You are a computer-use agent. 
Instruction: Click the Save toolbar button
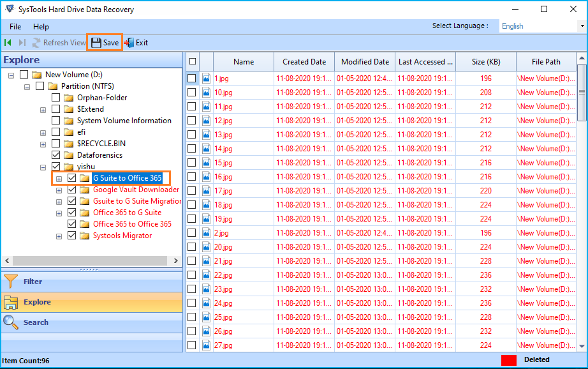tap(105, 43)
